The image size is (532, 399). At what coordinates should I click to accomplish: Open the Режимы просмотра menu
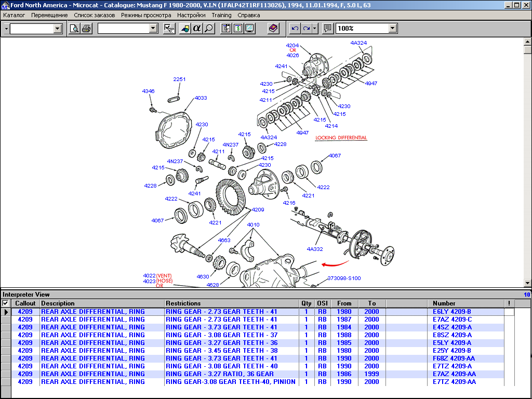(146, 15)
